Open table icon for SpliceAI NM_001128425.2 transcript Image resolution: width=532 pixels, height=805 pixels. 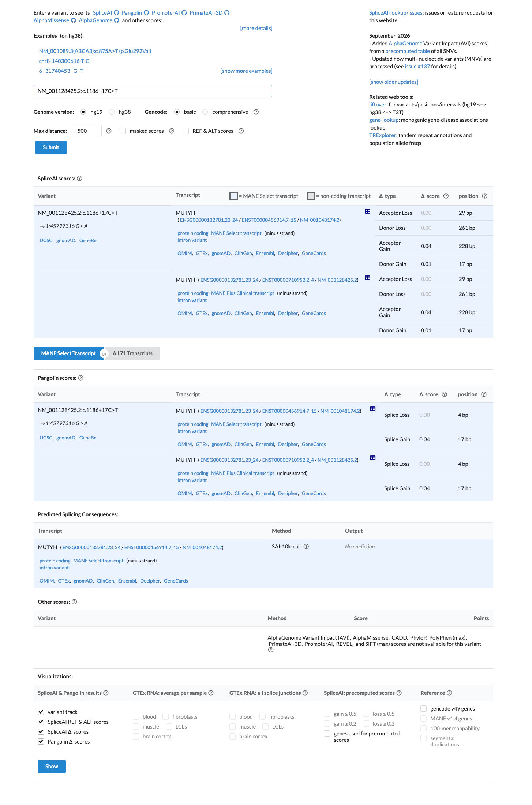click(368, 278)
